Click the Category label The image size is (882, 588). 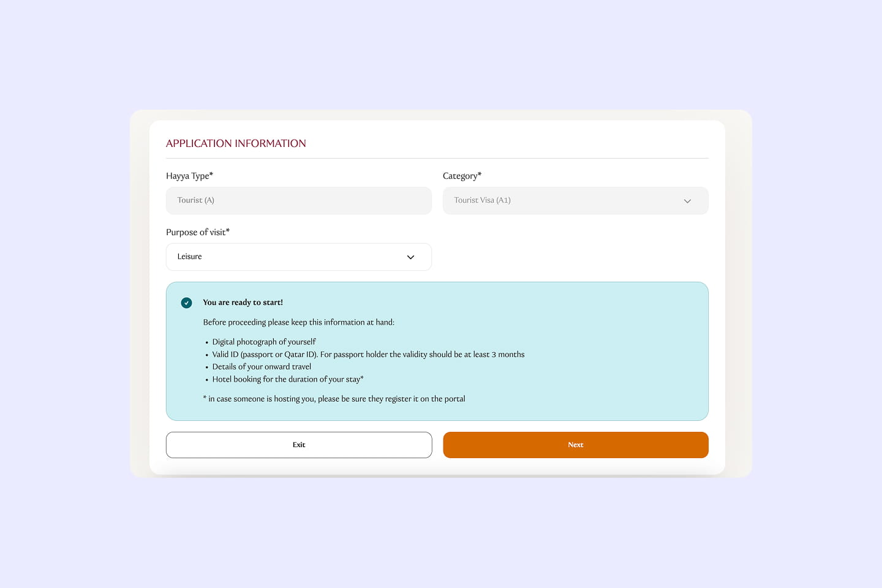(x=462, y=176)
